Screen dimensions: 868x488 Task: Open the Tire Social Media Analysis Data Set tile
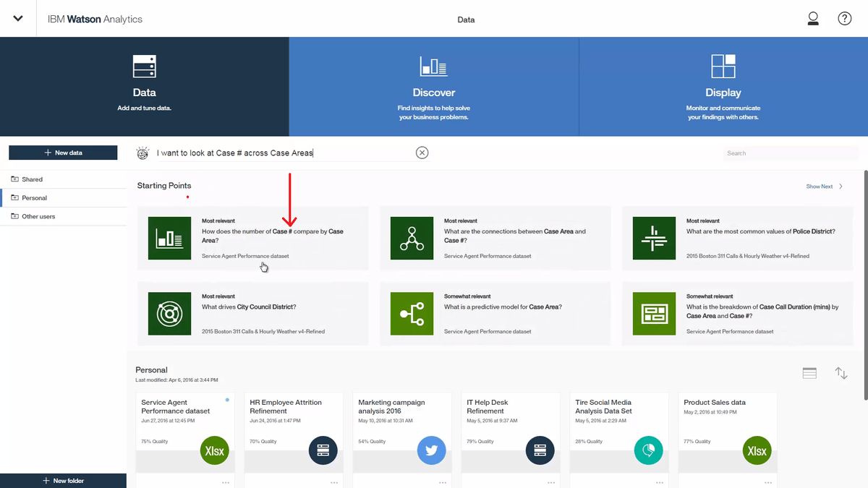[x=619, y=438]
